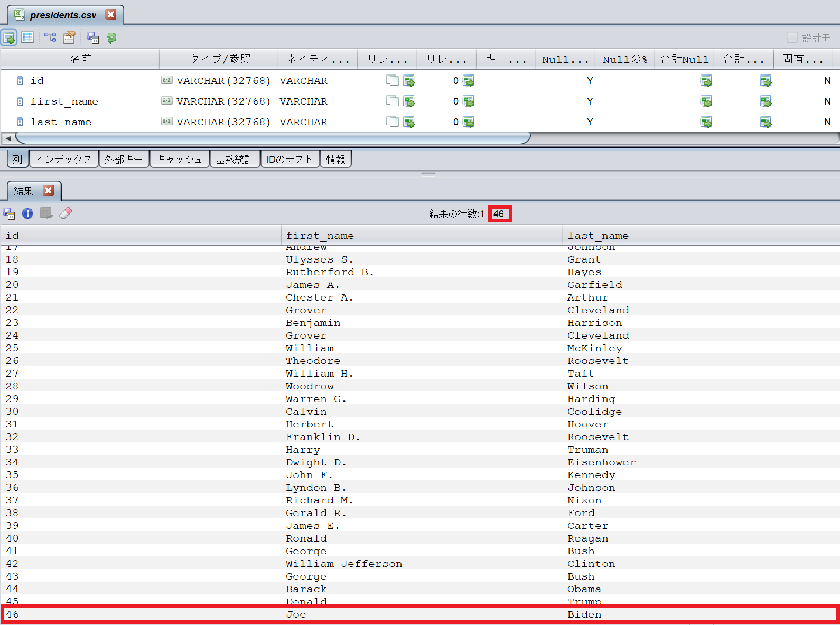
Task: Select the result row with Barack Obama
Action: 420,589
